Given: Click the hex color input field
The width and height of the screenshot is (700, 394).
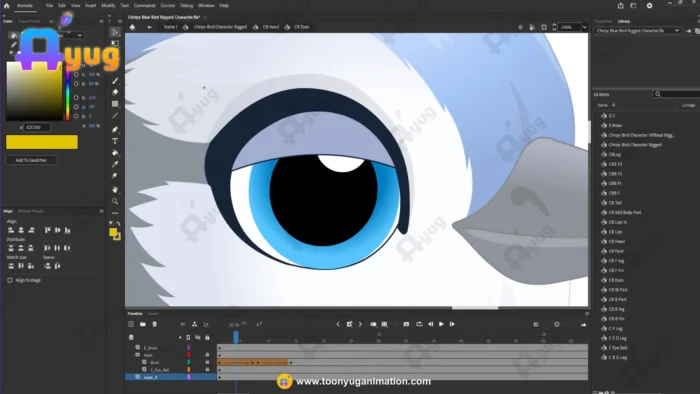Looking at the screenshot, I should pos(37,128).
